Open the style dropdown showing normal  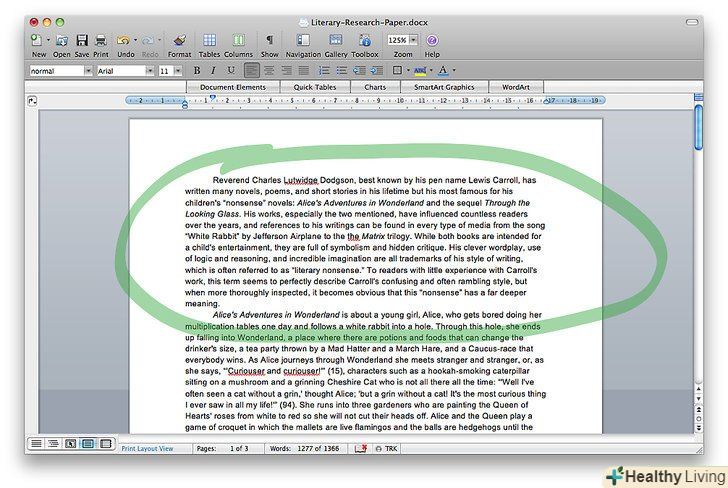88,71
